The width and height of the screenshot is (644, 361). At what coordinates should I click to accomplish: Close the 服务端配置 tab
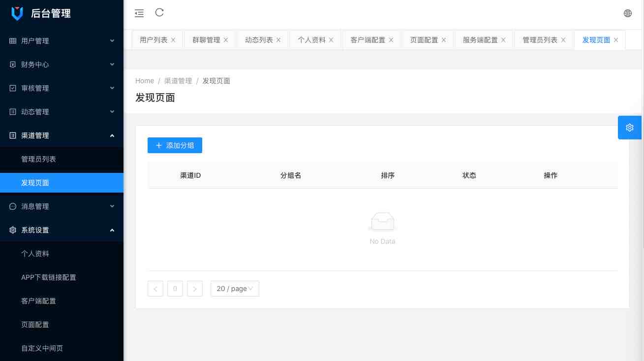click(503, 40)
